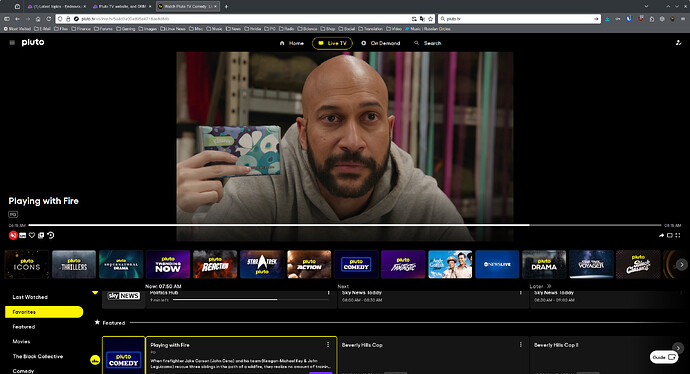Viewport: 690px width, 374px height.
Task: Toggle closed captions in the player
Action: click(x=22, y=235)
